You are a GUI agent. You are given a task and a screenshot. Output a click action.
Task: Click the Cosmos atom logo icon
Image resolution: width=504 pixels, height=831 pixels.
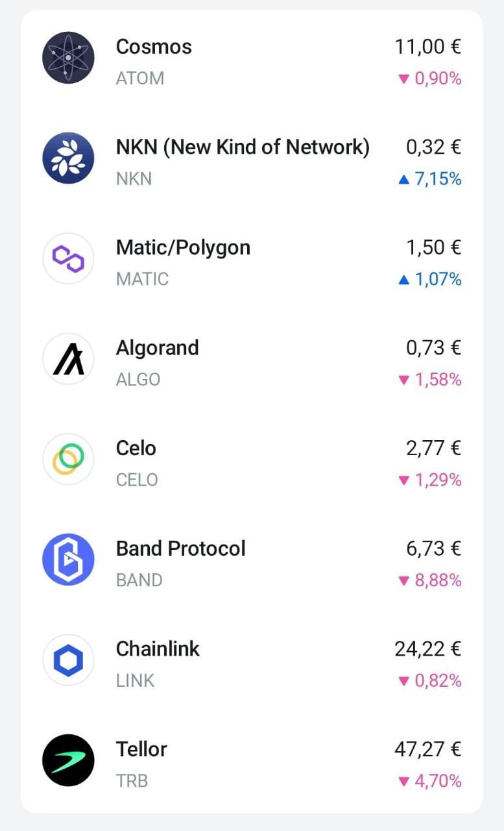(x=68, y=58)
